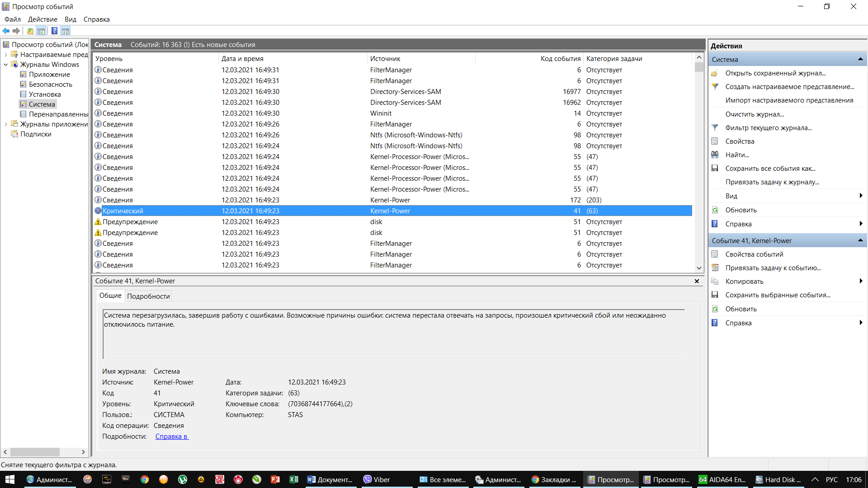Screen dimensions: 868x488
Task: Click the blue Help toolbar icon
Action: pyautogui.click(x=54, y=31)
